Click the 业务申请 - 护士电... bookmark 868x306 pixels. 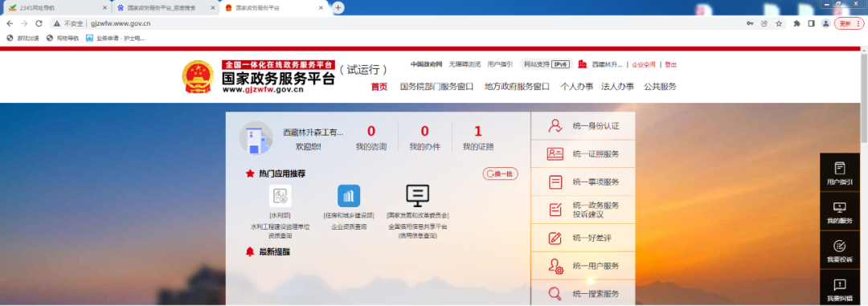116,39
